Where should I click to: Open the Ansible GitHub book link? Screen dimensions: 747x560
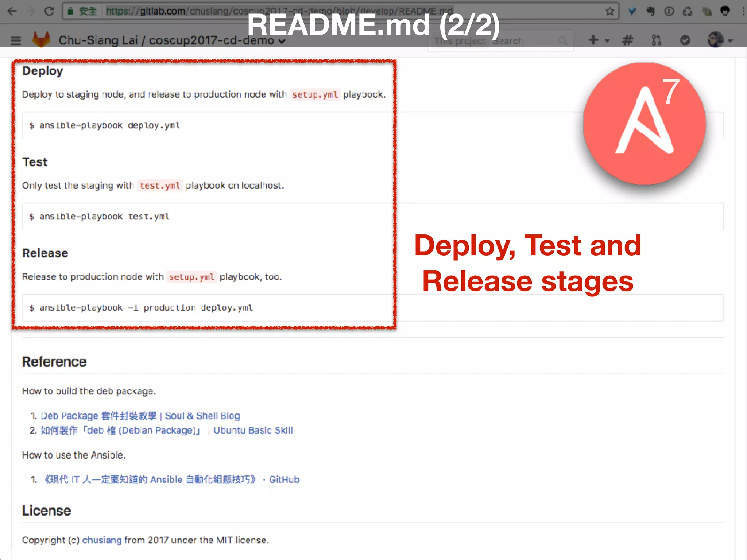tap(171, 479)
